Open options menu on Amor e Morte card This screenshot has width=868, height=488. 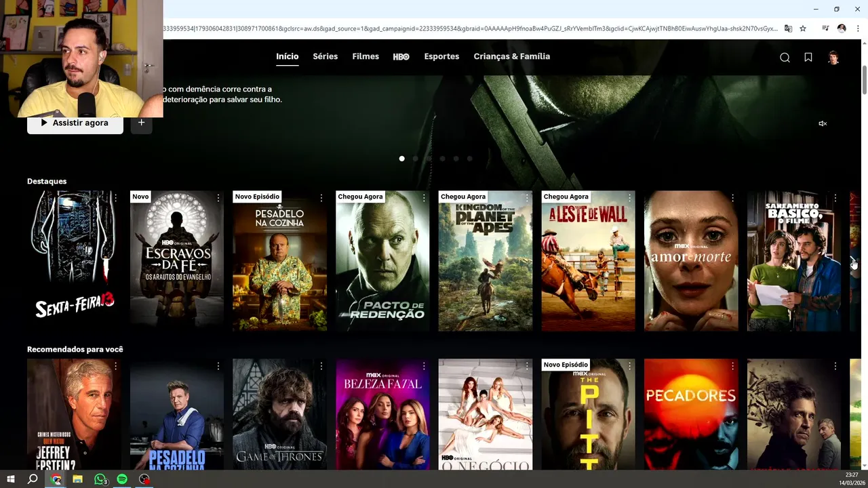[x=732, y=198]
